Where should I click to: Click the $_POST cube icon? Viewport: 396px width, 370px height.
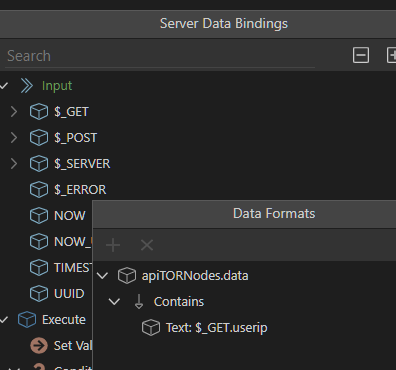[x=39, y=138]
